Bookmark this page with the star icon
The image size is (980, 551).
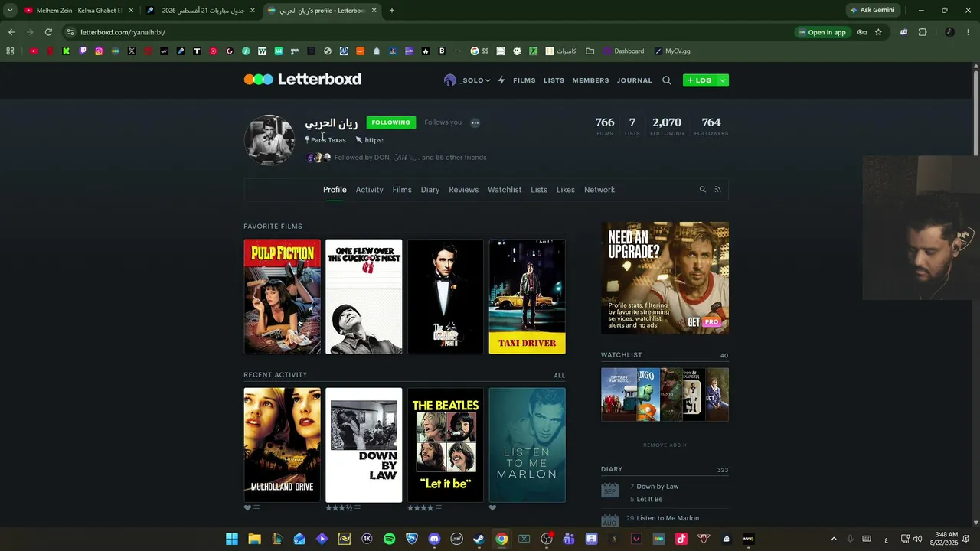[878, 32]
